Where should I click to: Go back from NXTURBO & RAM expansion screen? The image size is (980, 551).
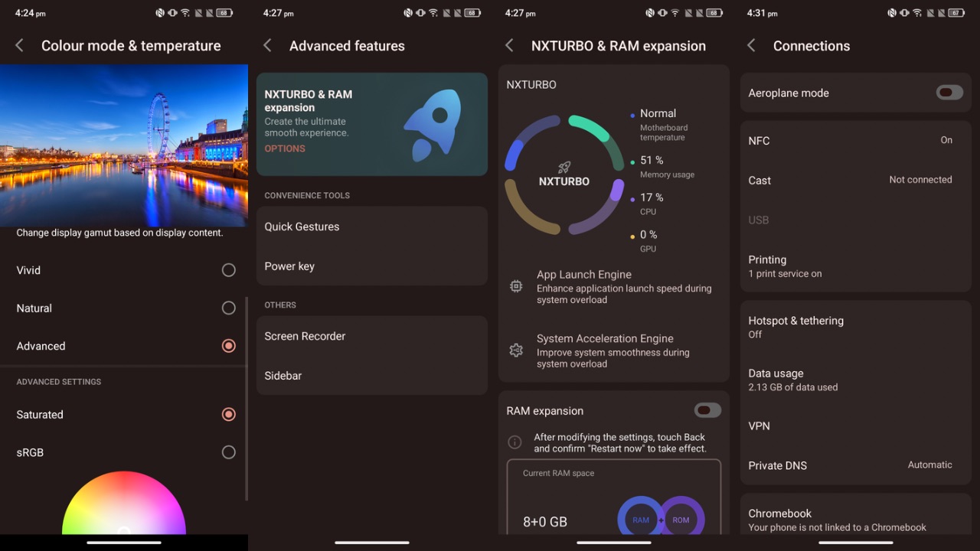pyautogui.click(x=509, y=46)
